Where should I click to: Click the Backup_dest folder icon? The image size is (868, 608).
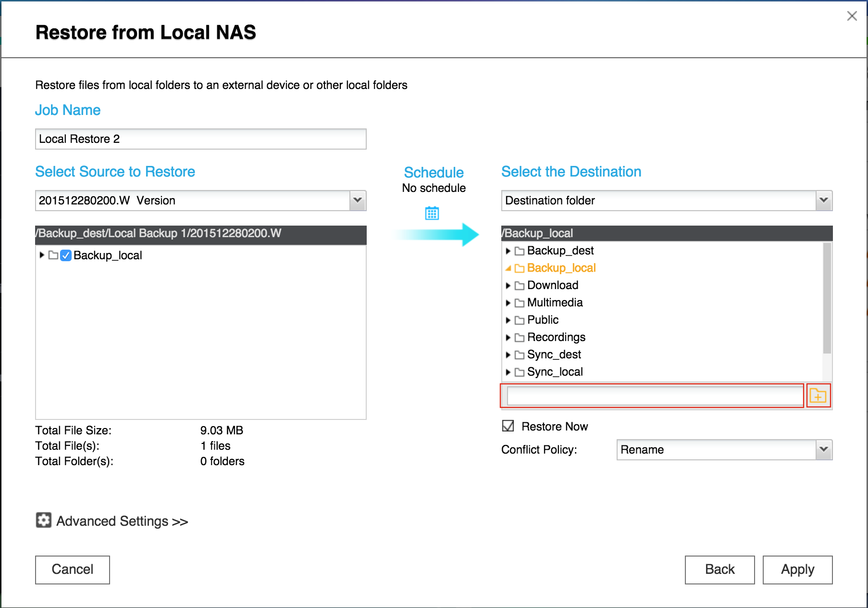(520, 251)
